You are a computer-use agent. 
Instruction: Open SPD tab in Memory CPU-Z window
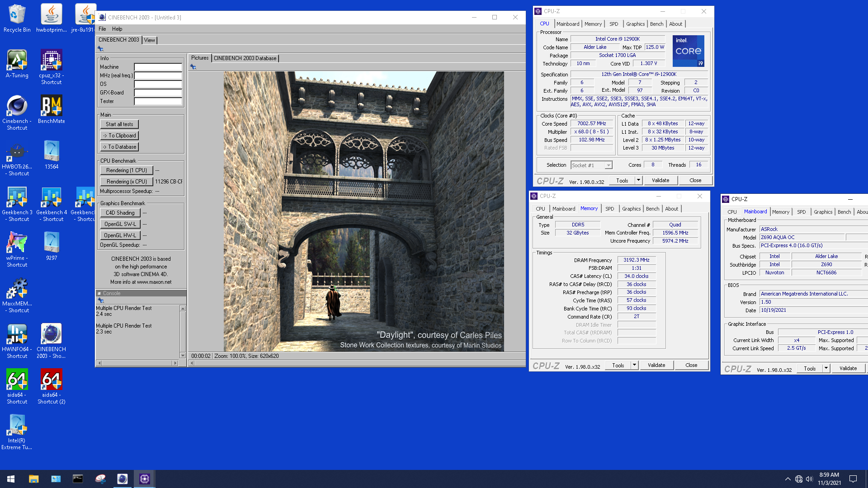click(x=609, y=209)
